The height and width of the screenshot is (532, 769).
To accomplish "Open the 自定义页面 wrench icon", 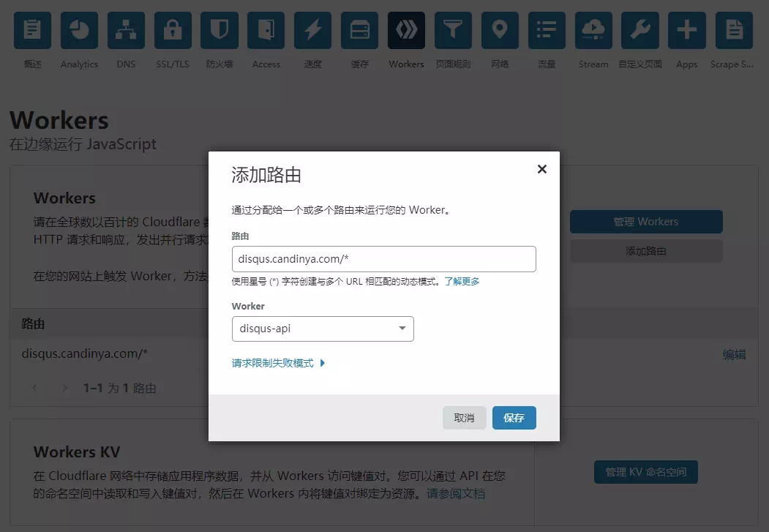I will (640, 31).
